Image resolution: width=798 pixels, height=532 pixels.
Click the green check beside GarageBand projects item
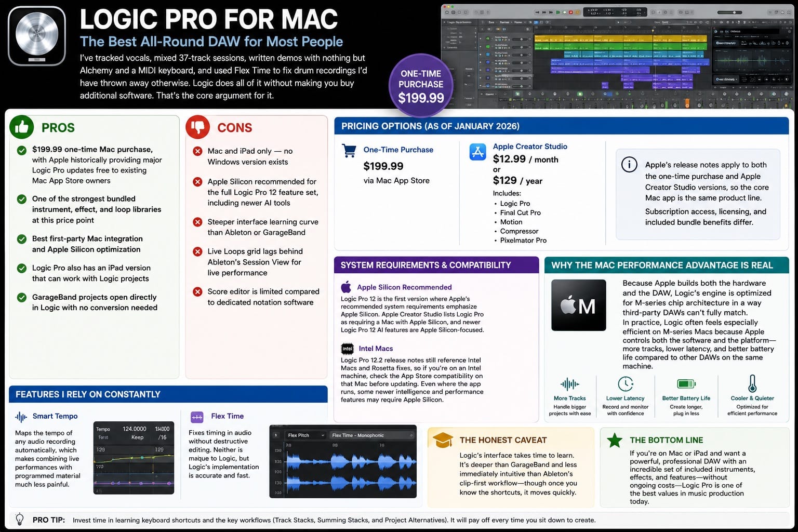pyautogui.click(x=22, y=298)
